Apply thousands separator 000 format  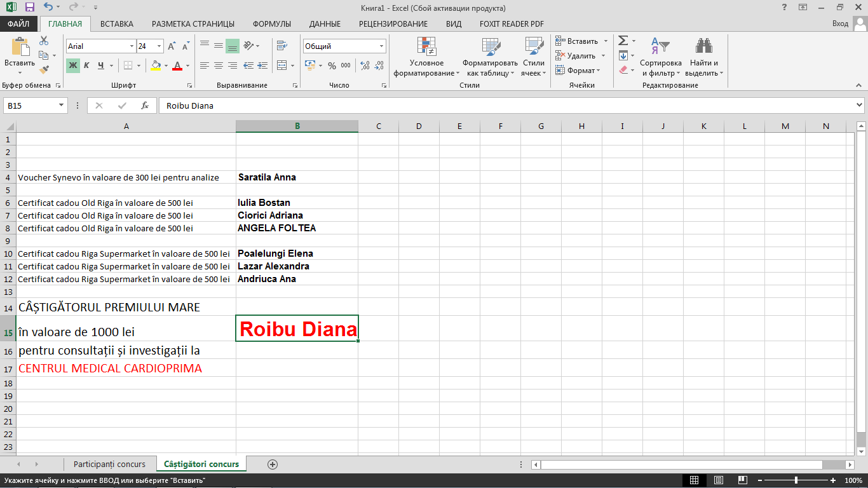(346, 65)
